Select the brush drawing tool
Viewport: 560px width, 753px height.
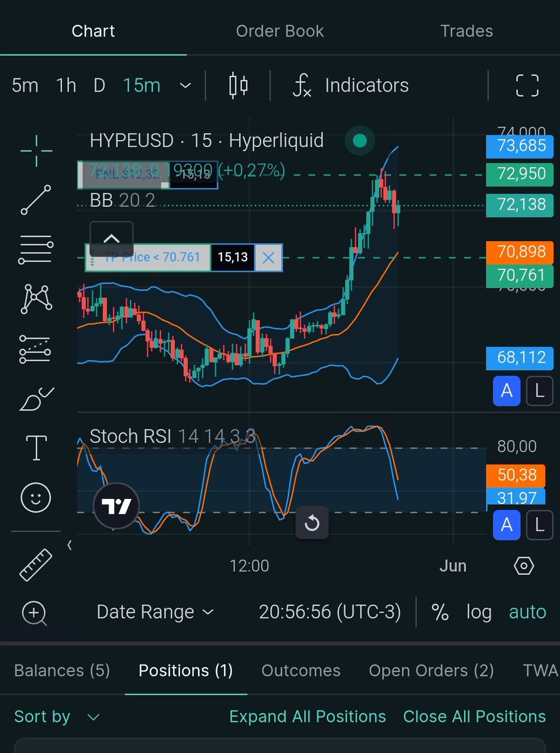pos(36,399)
